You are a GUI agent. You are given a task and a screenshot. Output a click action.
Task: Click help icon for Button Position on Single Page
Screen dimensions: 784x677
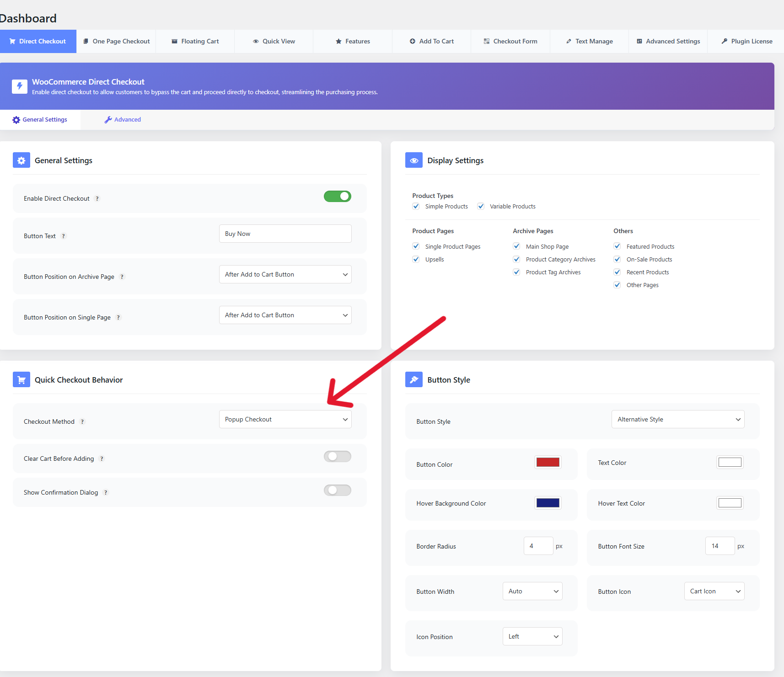118,317
